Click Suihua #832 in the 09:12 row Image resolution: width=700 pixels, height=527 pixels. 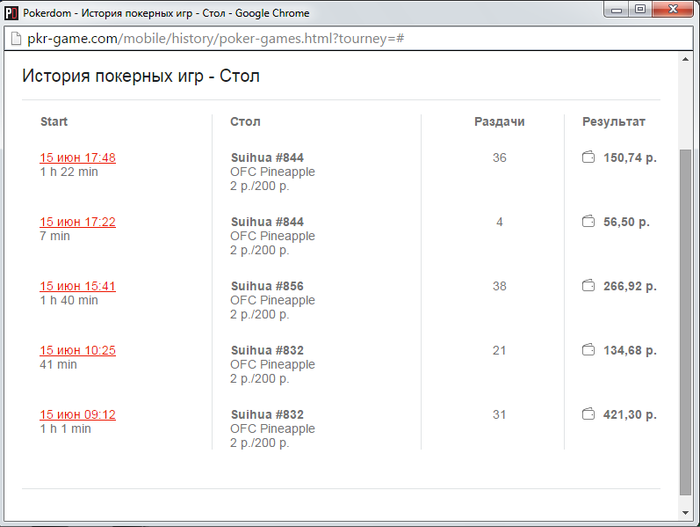267,415
